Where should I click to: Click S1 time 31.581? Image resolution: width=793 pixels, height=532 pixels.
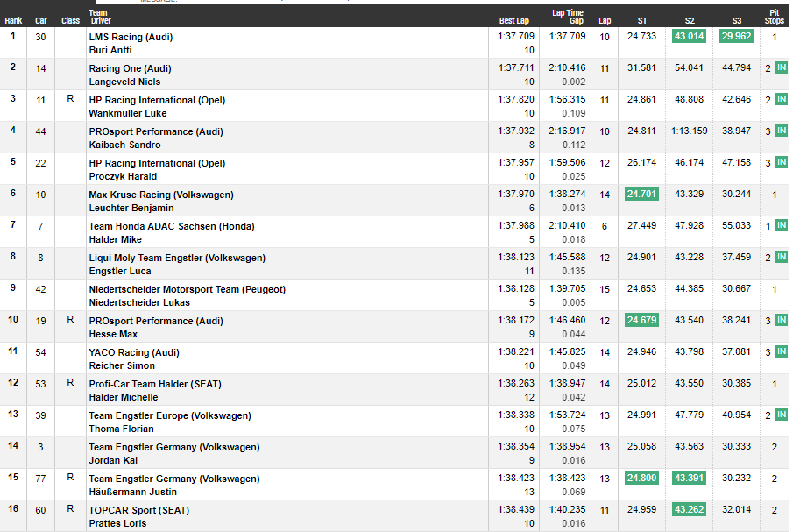pos(641,67)
